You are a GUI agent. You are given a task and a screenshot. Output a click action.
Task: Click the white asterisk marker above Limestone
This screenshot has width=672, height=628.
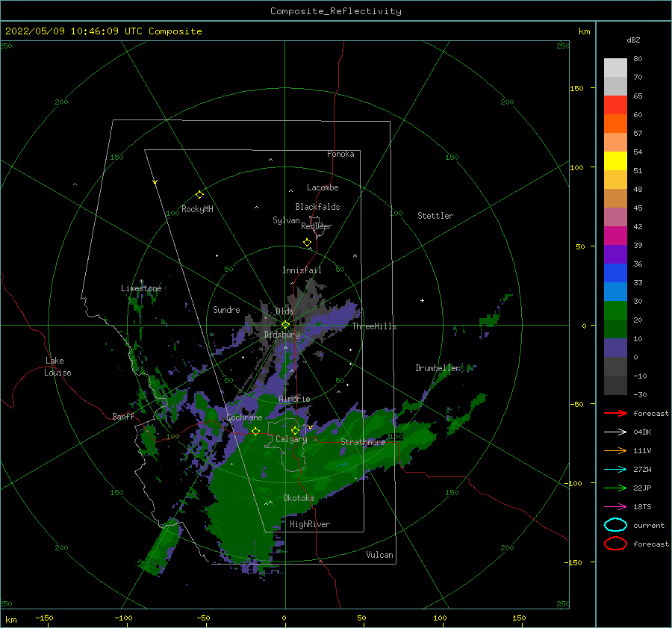pyautogui.click(x=141, y=282)
